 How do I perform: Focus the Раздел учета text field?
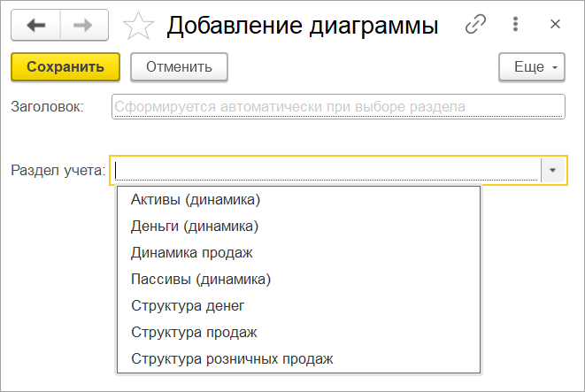[326, 170]
